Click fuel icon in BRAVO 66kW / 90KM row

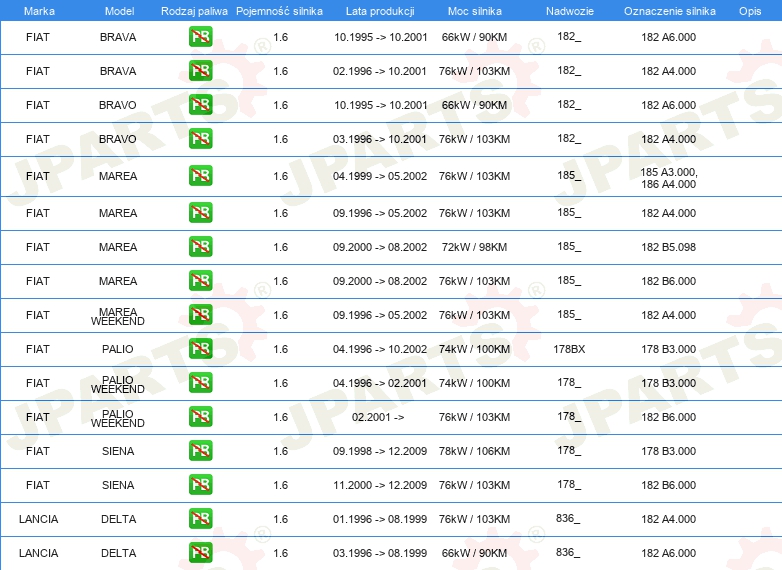[x=200, y=105]
